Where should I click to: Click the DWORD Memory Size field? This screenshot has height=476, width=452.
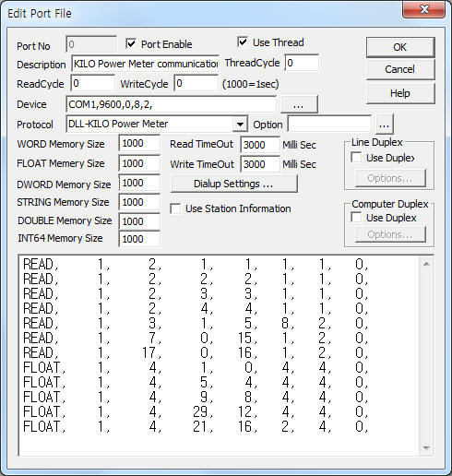point(139,183)
